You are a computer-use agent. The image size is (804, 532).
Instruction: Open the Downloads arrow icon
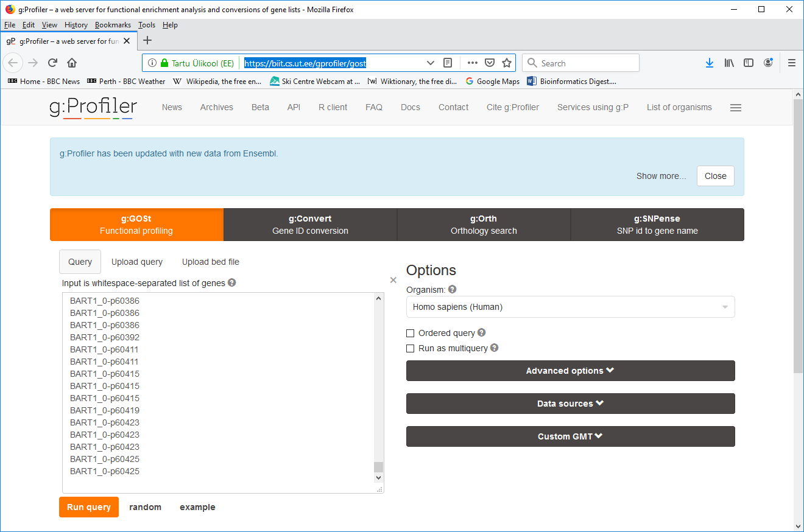pos(710,63)
